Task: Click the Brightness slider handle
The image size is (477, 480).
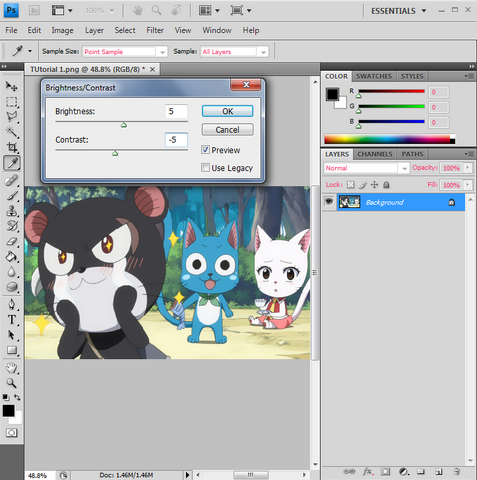Action: pyautogui.click(x=124, y=125)
